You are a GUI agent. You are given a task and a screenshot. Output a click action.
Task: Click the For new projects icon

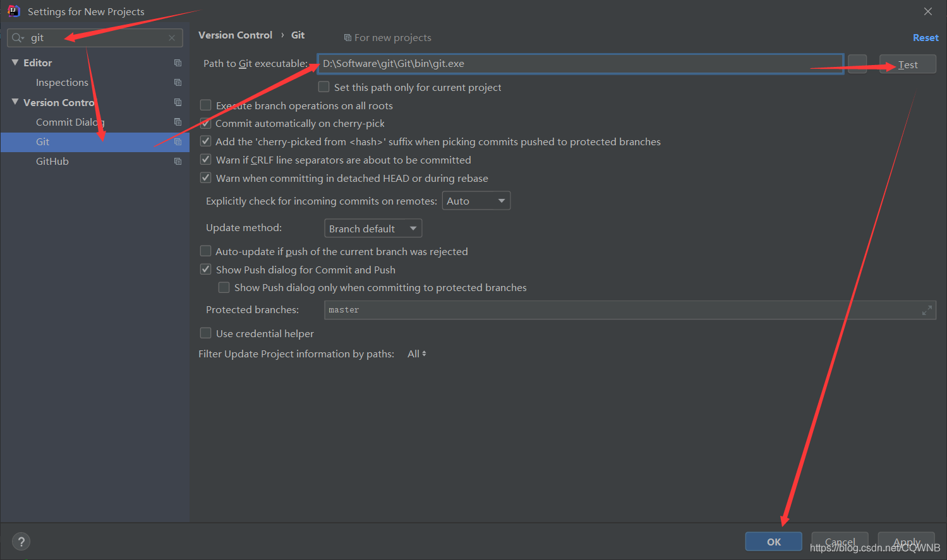[x=347, y=38]
